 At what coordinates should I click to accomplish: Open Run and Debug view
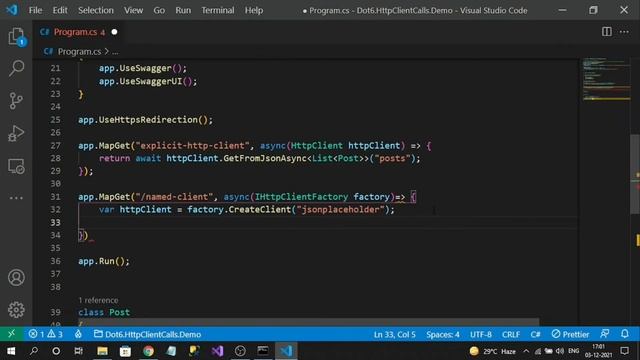point(16,133)
